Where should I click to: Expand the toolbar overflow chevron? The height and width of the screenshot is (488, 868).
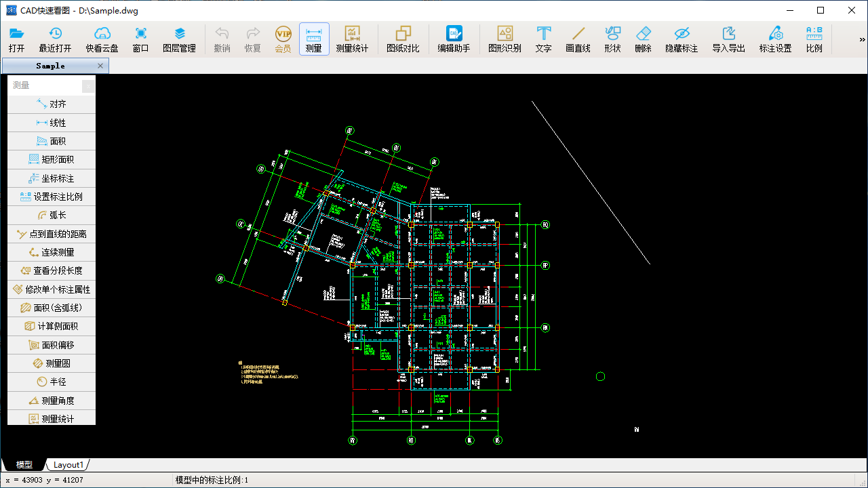point(861,40)
